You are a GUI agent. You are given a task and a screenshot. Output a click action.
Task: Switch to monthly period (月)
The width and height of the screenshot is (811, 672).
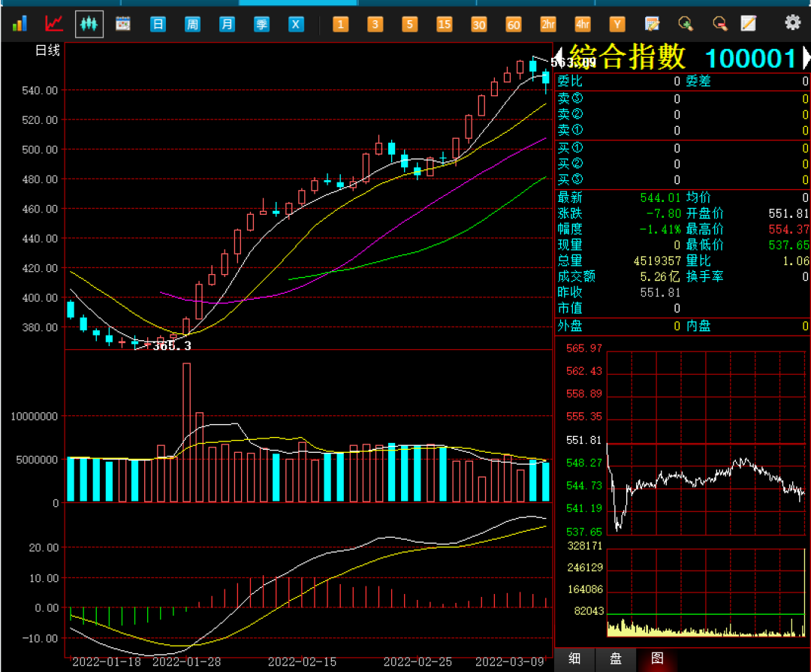[x=227, y=24]
